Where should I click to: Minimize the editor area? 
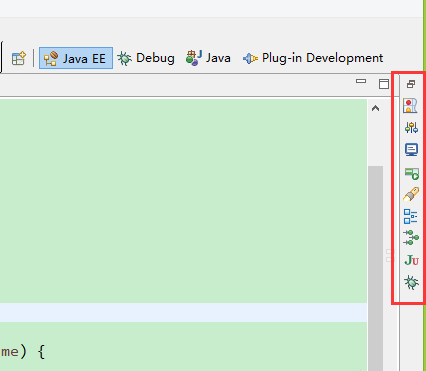point(361,81)
